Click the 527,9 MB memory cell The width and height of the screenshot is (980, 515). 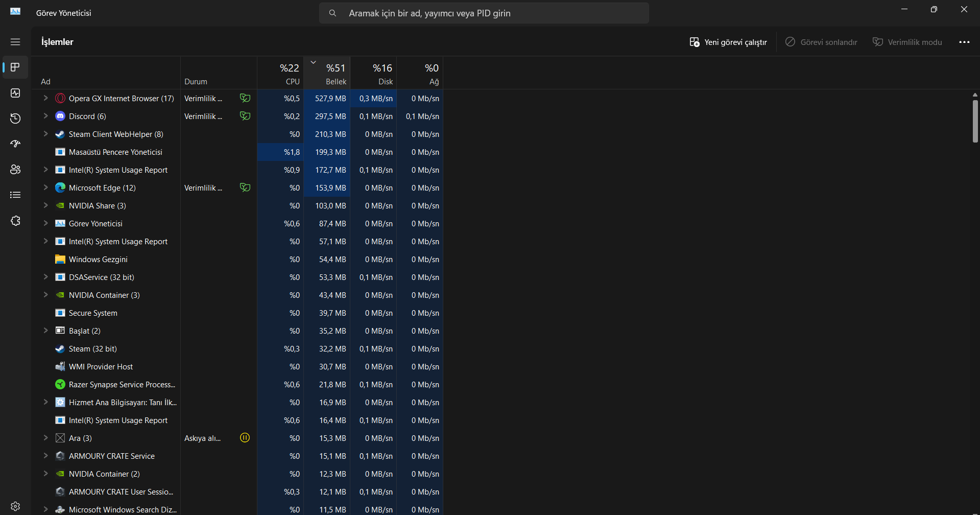[327, 98]
